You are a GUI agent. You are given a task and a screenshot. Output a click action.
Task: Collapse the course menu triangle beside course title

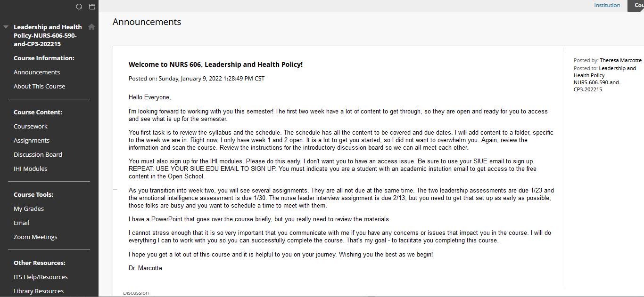click(6, 27)
